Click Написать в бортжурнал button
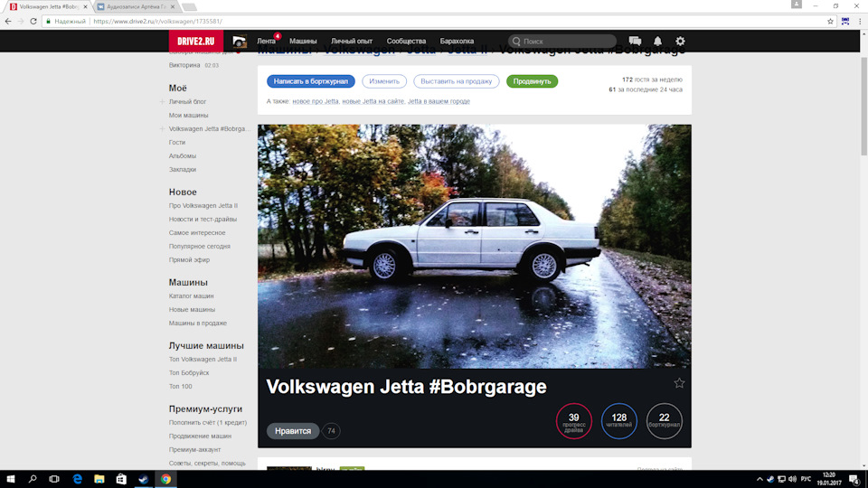The height and width of the screenshot is (488, 868). tap(310, 81)
